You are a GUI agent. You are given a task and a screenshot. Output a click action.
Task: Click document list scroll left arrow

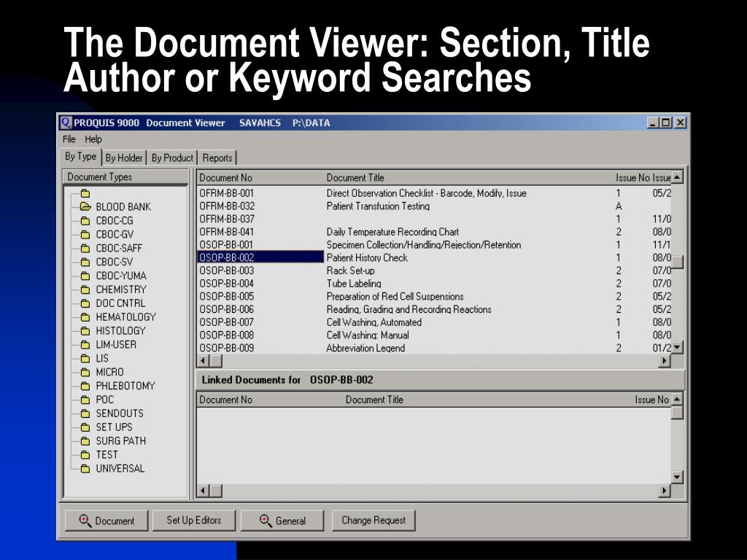click(x=204, y=360)
